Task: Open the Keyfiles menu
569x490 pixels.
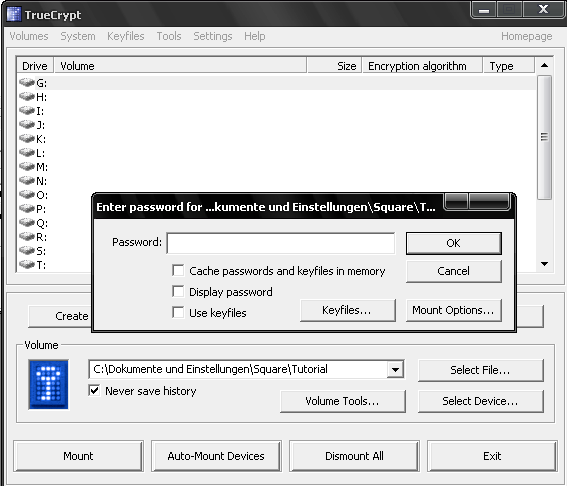Action: (x=126, y=36)
